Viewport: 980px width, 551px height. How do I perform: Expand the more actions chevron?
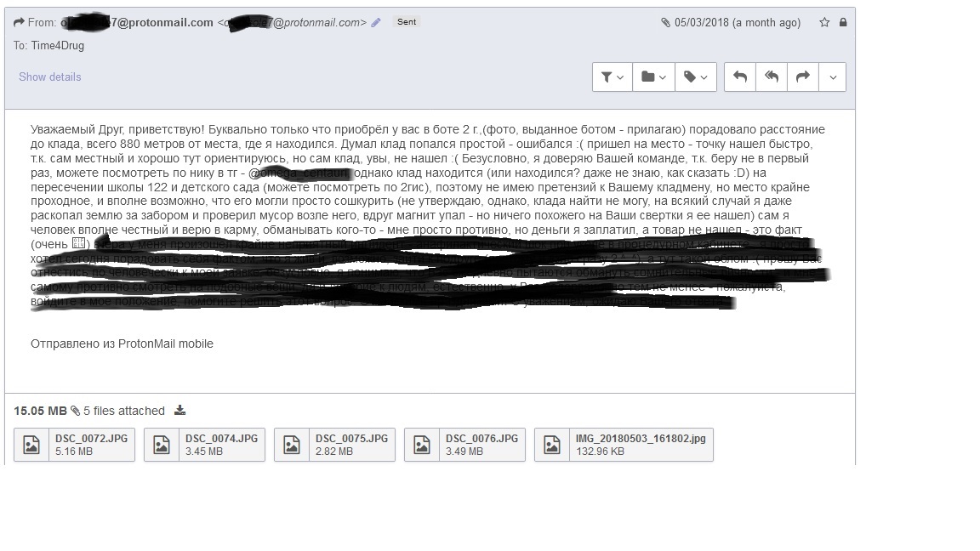(x=833, y=77)
